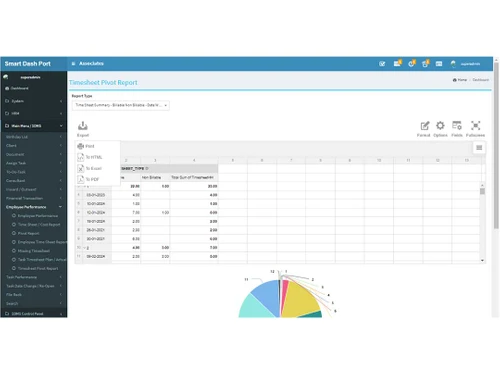Select Print in the export menu

pos(90,146)
